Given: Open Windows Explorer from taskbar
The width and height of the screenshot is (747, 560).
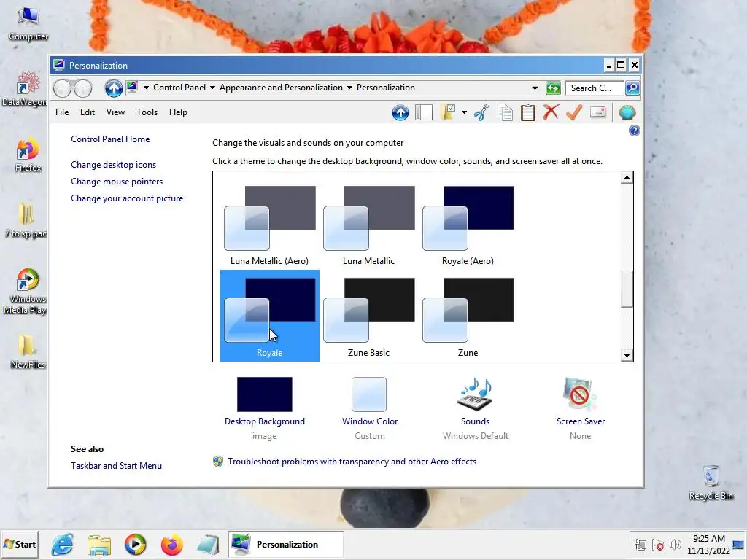Looking at the screenshot, I should 99,545.
